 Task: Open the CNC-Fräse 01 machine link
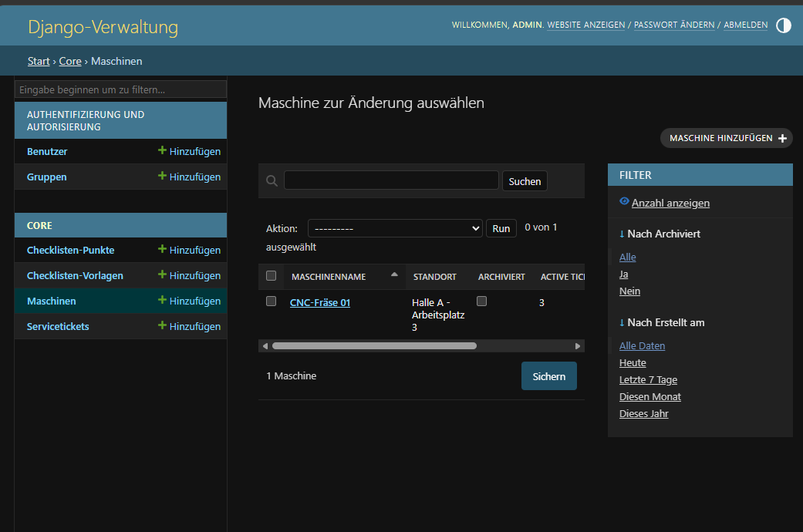pos(320,302)
